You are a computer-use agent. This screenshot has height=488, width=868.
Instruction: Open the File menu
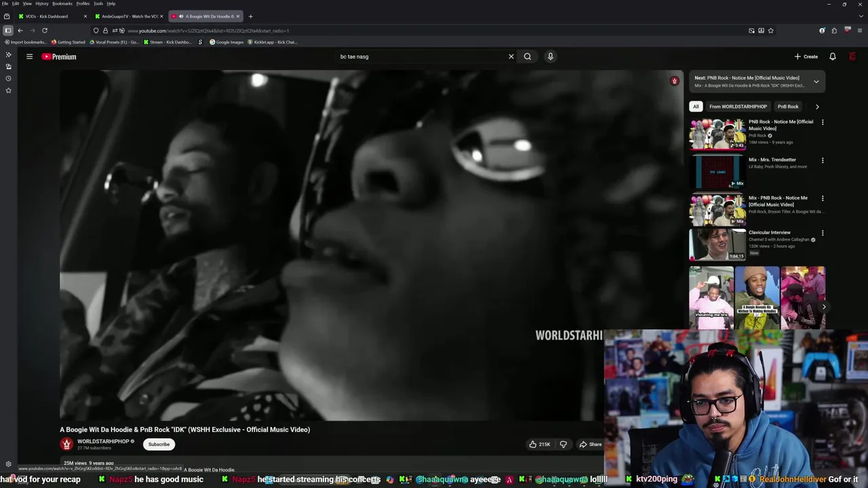coord(5,3)
